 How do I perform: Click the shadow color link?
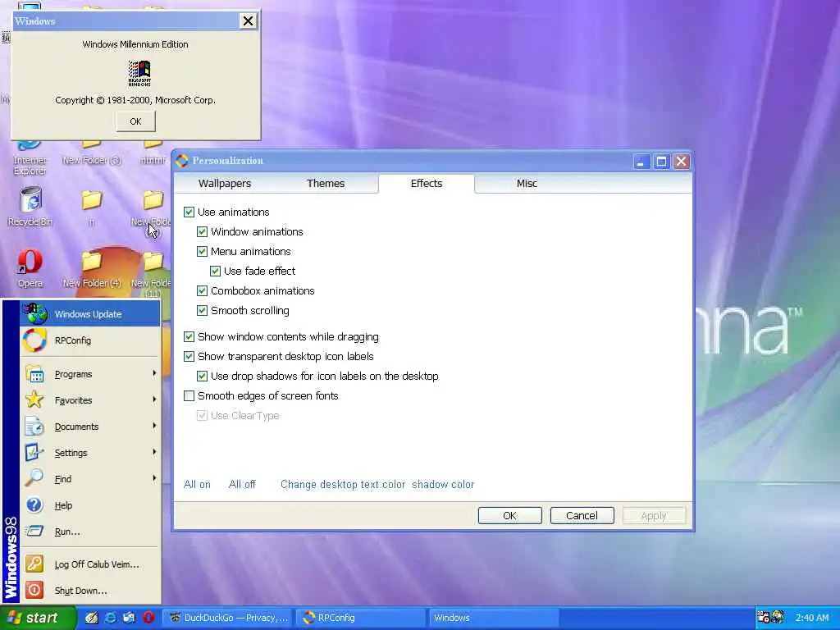point(443,484)
